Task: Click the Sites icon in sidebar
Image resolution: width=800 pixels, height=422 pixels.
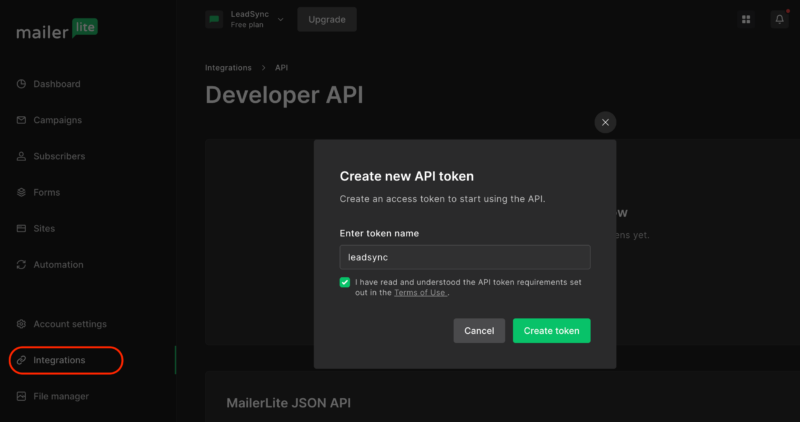Action: 22,228
